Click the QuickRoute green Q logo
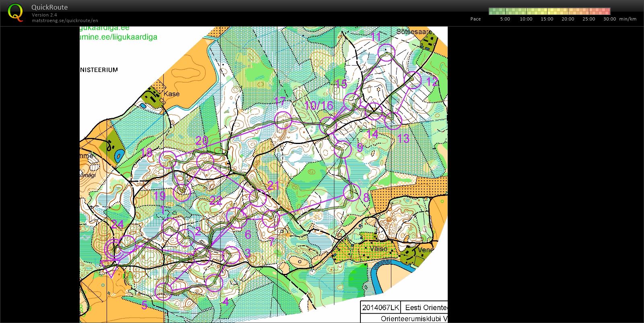644x323 pixels. [15, 12]
